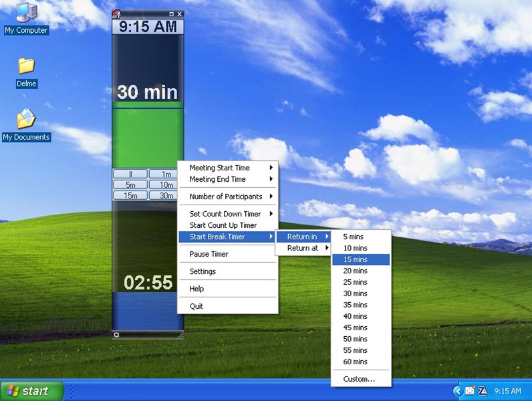Screen dimensions: 532x401
Task: Click the maximize icon on timer window
Action: click(171, 14)
